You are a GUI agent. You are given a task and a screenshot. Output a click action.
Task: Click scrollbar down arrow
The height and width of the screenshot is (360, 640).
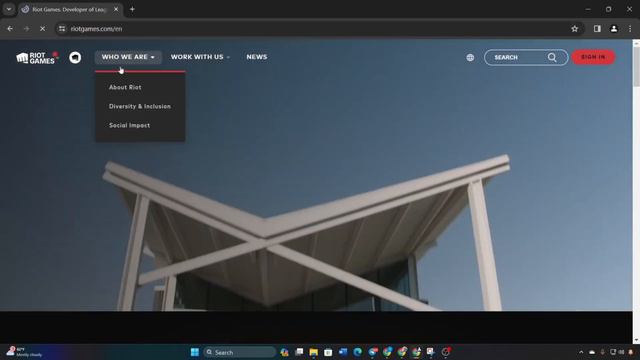(636, 340)
